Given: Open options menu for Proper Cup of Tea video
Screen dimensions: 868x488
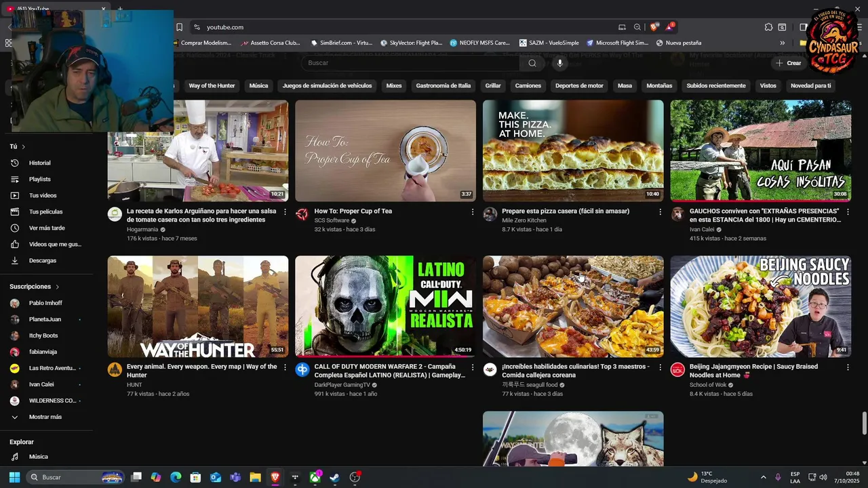Looking at the screenshot, I should pyautogui.click(x=473, y=212).
